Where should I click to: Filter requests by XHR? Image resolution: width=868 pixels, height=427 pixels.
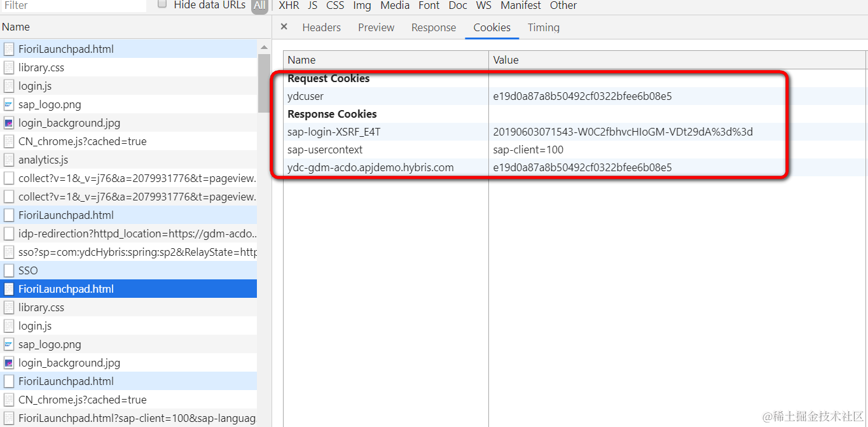289,5
